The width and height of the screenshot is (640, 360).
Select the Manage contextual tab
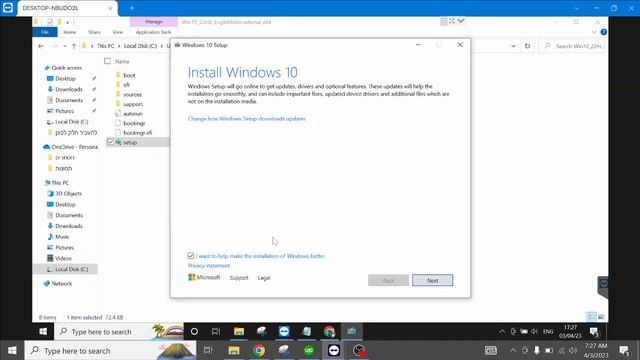click(154, 22)
